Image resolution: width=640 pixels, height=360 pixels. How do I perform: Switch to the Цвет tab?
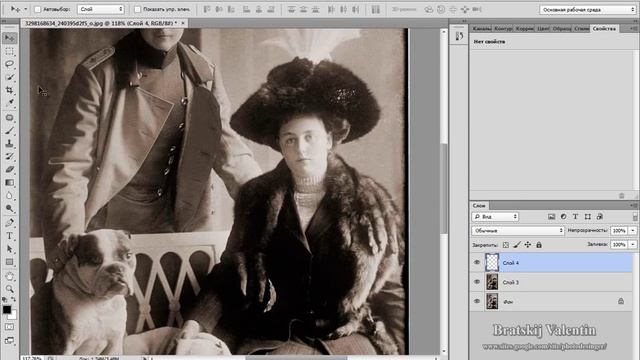pos(543,29)
